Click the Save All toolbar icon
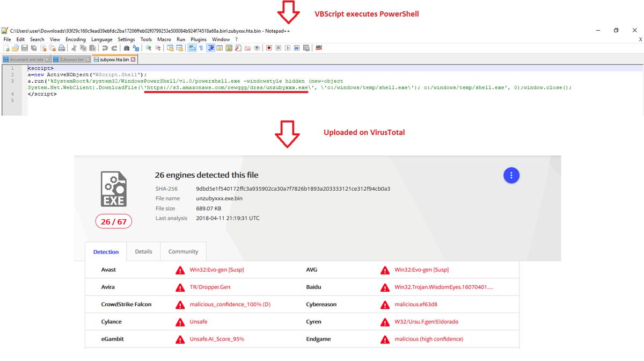This screenshot has width=644, height=361. (x=34, y=48)
